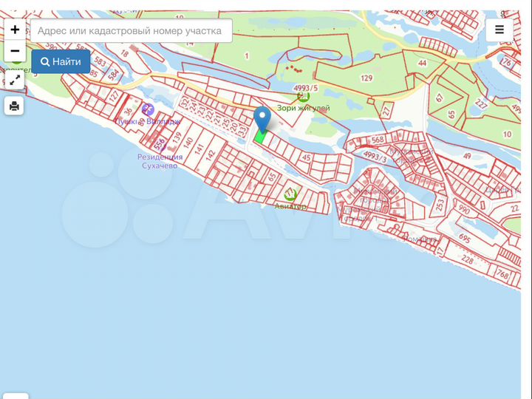Focus the address or cadastral number field
Image resolution: width=532 pixels, height=399 pixels.
coord(131,31)
